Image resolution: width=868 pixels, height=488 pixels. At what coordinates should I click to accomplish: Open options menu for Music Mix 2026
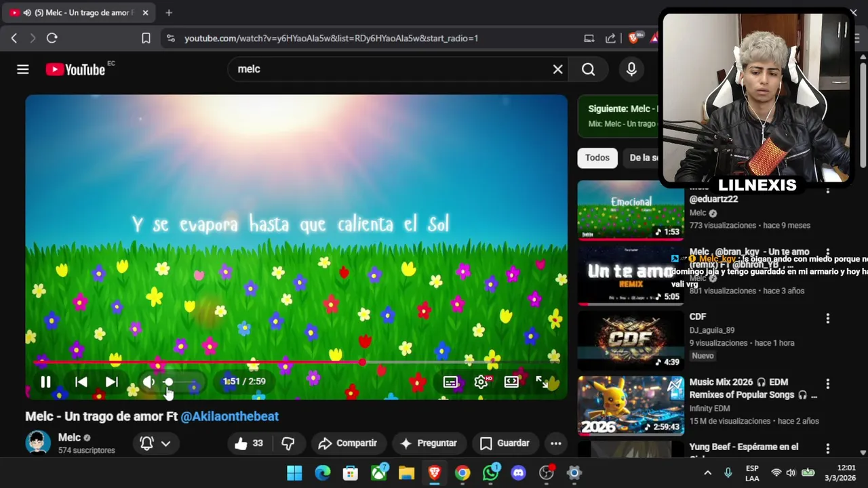(827, 384)
